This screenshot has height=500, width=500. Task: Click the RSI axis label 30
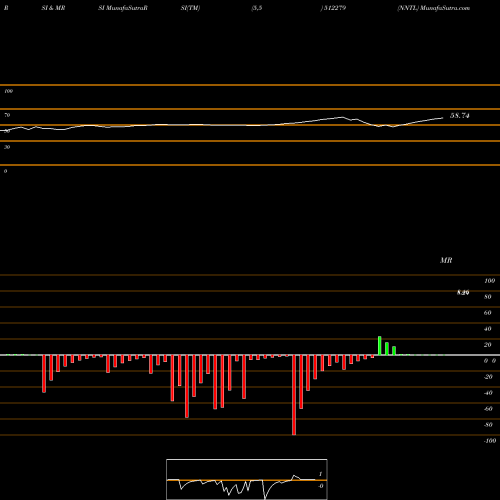(7, 147)
